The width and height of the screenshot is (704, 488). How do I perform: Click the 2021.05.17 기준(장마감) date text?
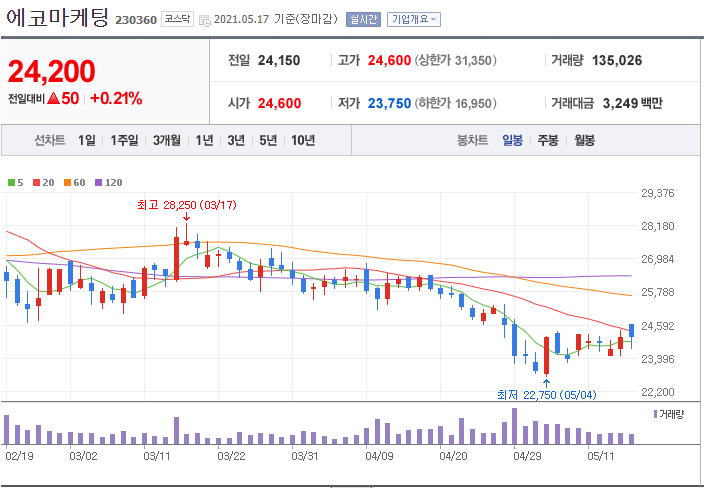click(276, 20)
